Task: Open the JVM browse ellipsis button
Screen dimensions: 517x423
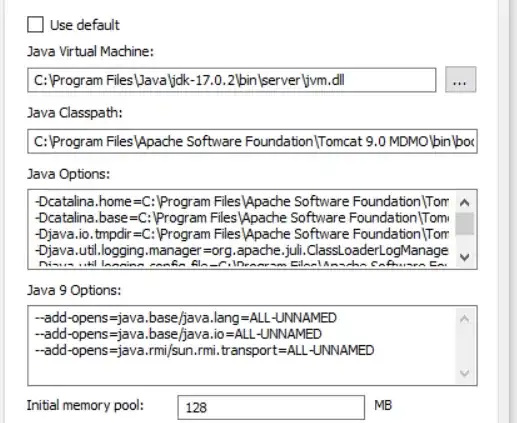Action: (x=461, y=80)
